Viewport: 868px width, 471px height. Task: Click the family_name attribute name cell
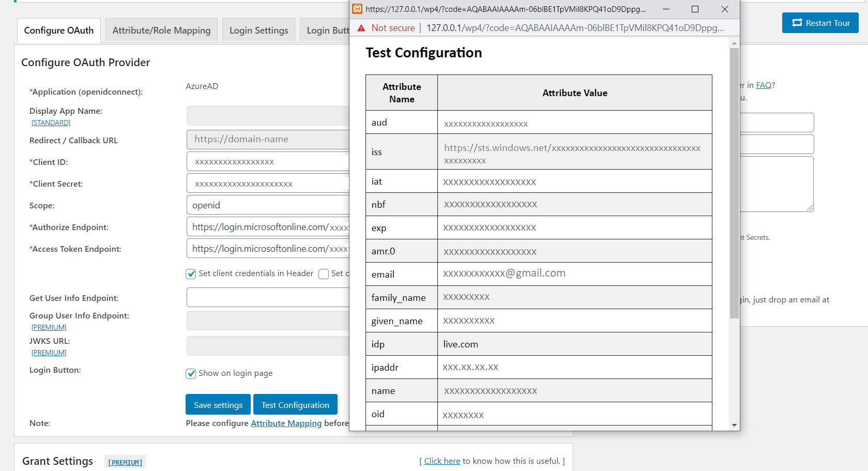pos(402,297)
